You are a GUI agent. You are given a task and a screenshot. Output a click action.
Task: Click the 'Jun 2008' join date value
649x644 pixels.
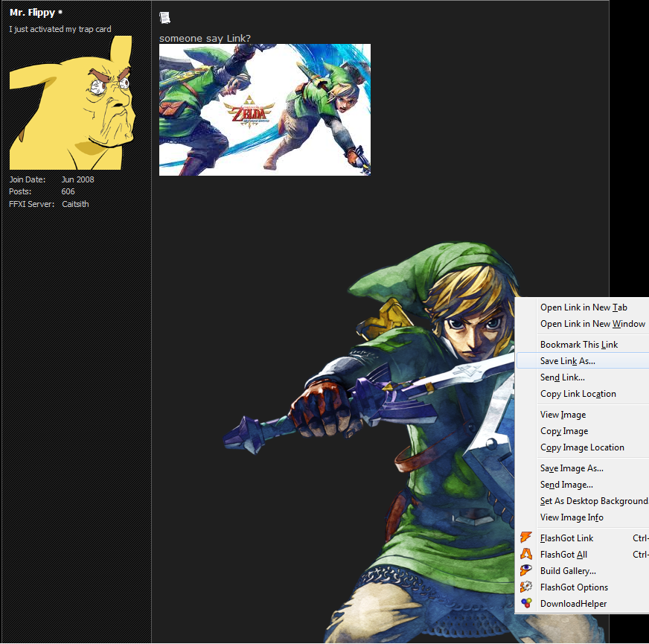[x=78, y=179]
